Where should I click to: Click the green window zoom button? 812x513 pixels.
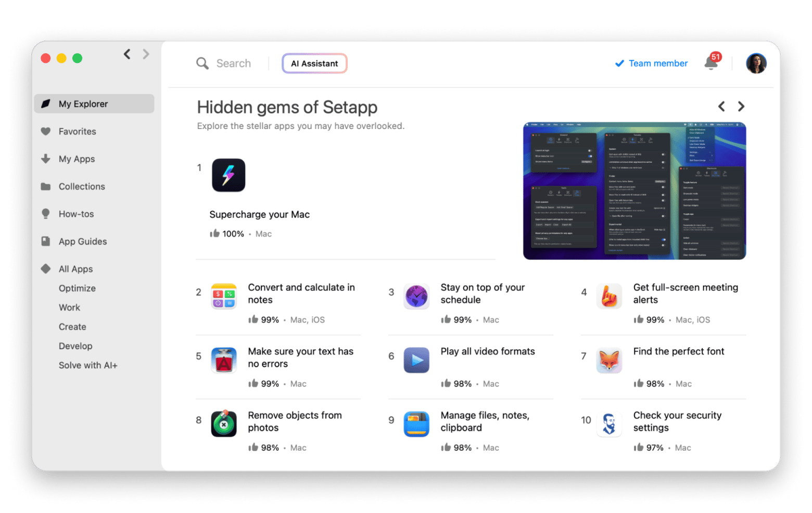click(x=77, y=58)
